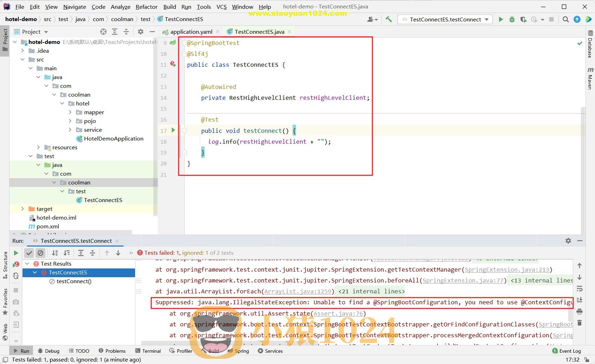Toggle visibility of passed tests
The image size is (595, 364).
tap(29, 253)
